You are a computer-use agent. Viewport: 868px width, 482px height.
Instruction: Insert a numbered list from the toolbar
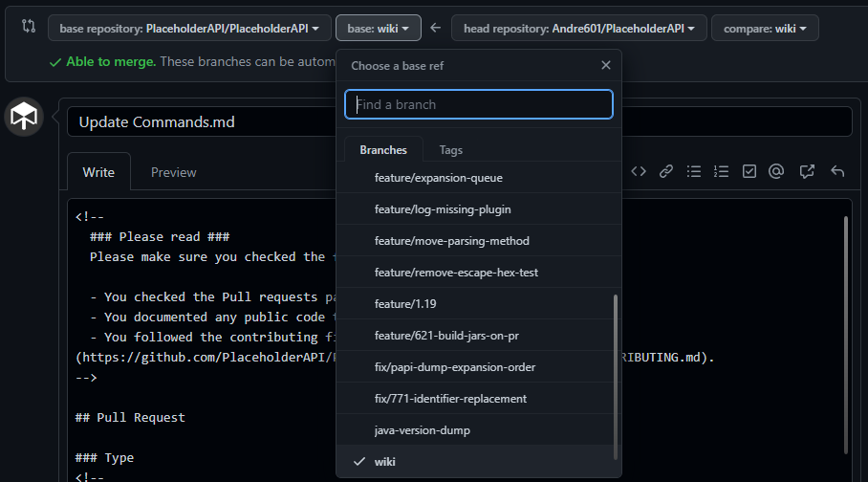(722, 171)
